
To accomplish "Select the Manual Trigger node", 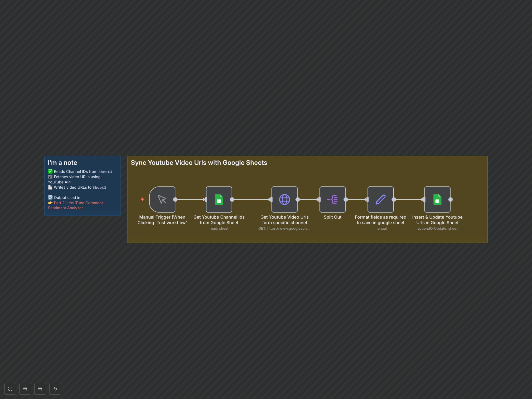I will point(162,199).
